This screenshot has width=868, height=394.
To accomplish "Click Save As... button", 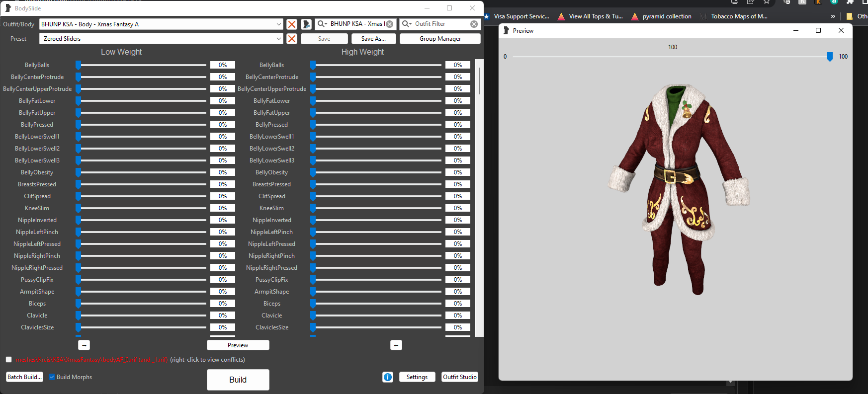I will pyautogui.click(x=373, y=39).
